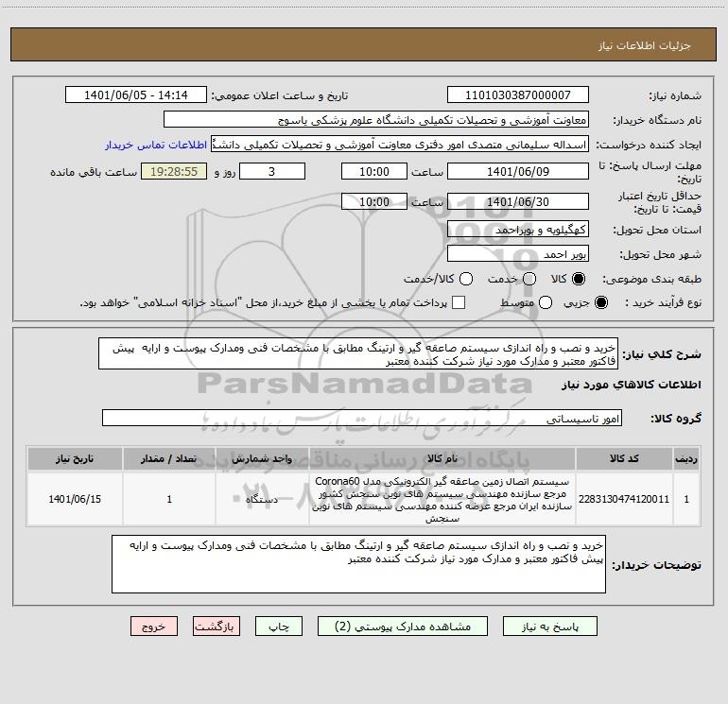The width and height of the screenshot is (728, 704).
Task: Open اطلاعات تماس خریدار link
Action: [156, 145]
